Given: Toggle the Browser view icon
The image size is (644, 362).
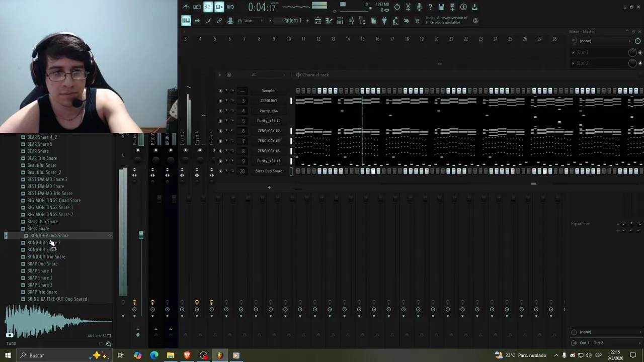Looking at the screenshot, I should (x=362, y=21).
